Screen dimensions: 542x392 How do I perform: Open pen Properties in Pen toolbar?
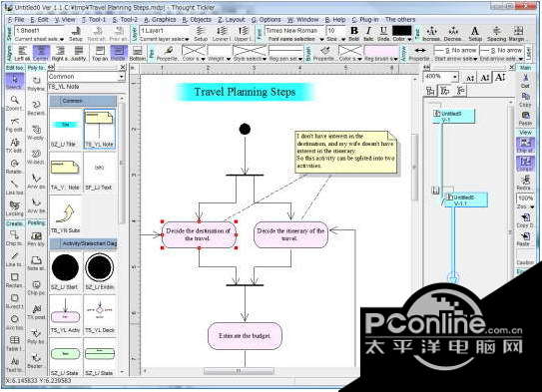[x=168, y=54]
